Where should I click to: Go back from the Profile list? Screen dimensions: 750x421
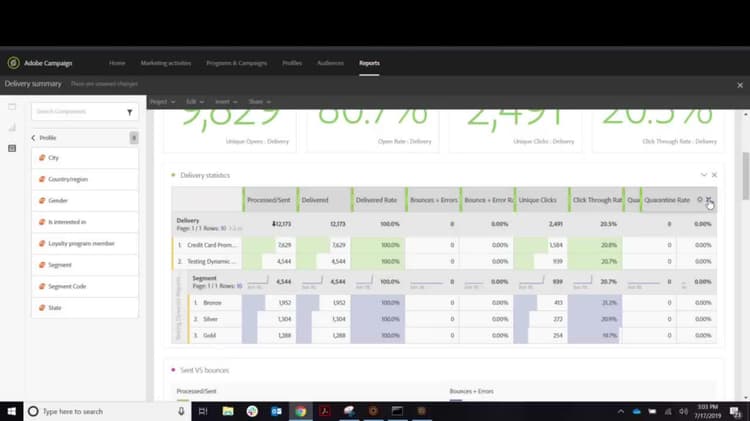[33, 138]
